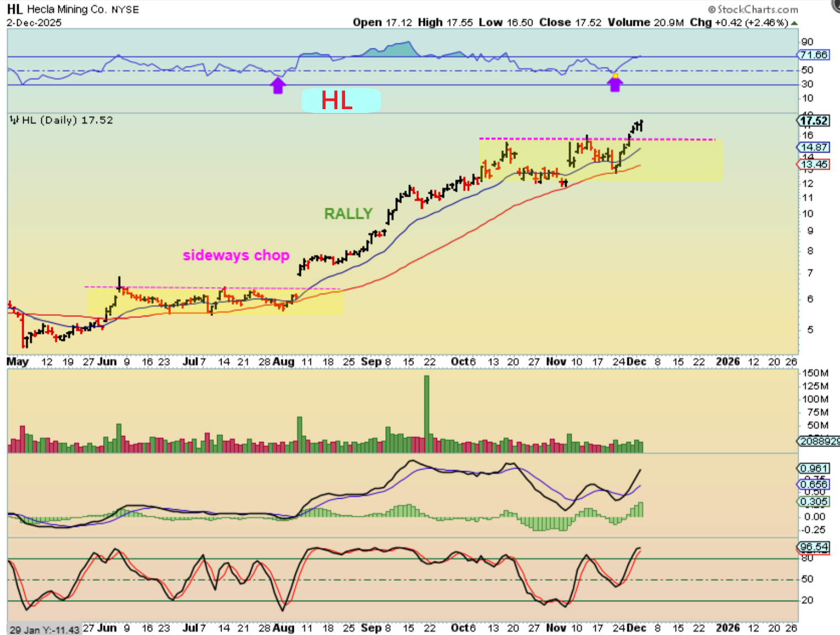The width and height of the screenshot is (840, 635).
Task: Click the Volume 20.9M reading
Action: point(646,23)
